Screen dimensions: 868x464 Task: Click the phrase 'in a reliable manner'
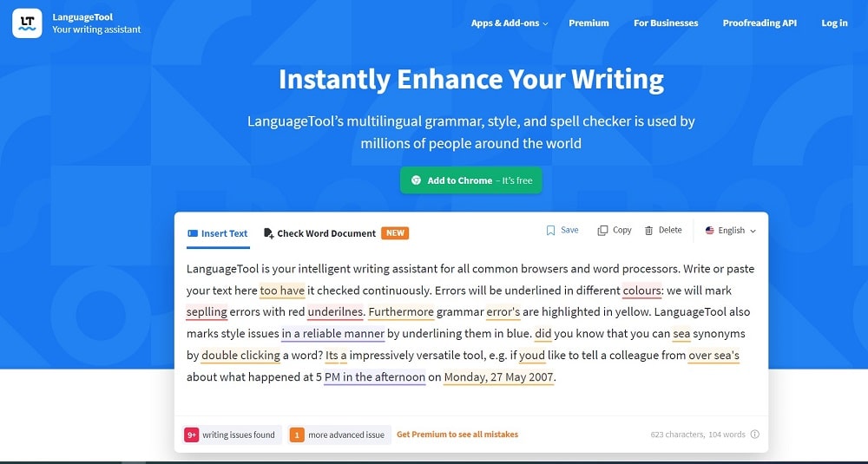click(x=332, y=334)
